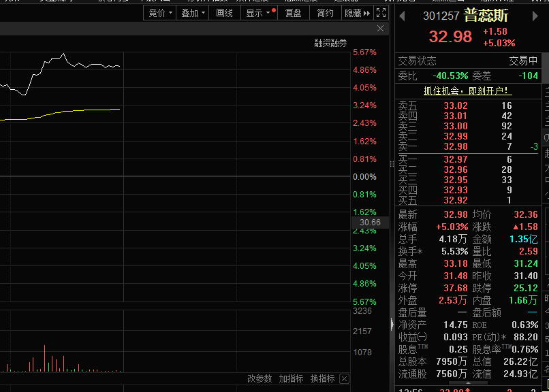Click the stock code 301257
This screenshot has width=549, height=392.
[441, 16]
